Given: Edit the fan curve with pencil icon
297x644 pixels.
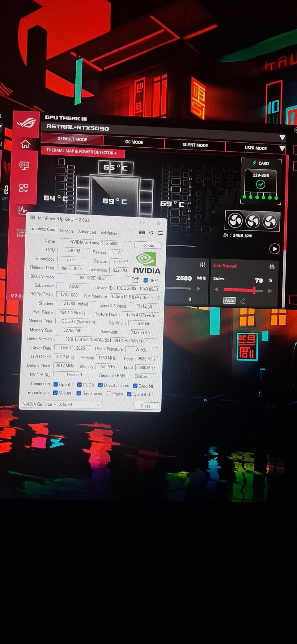Looking at the screenshot, I should (x=242, y=300).
